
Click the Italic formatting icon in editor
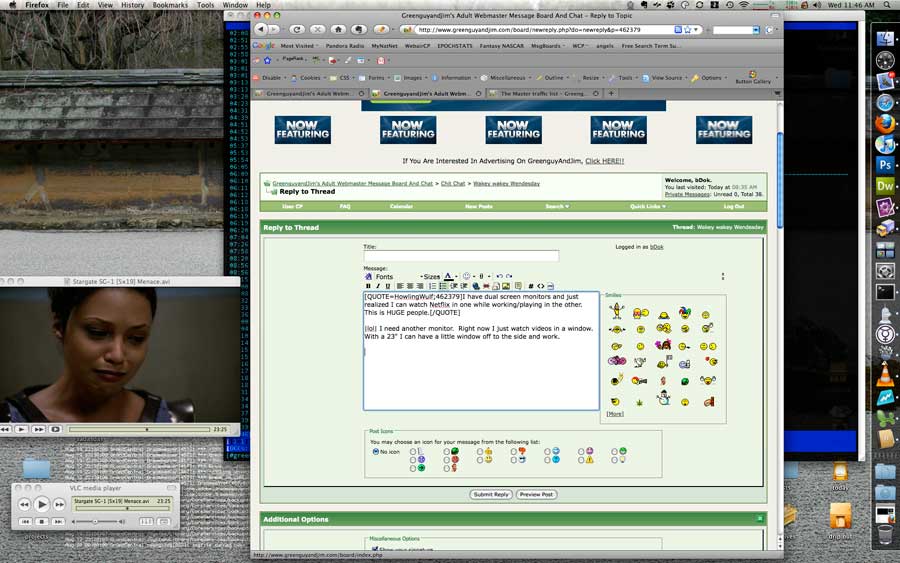click(379, 286)
